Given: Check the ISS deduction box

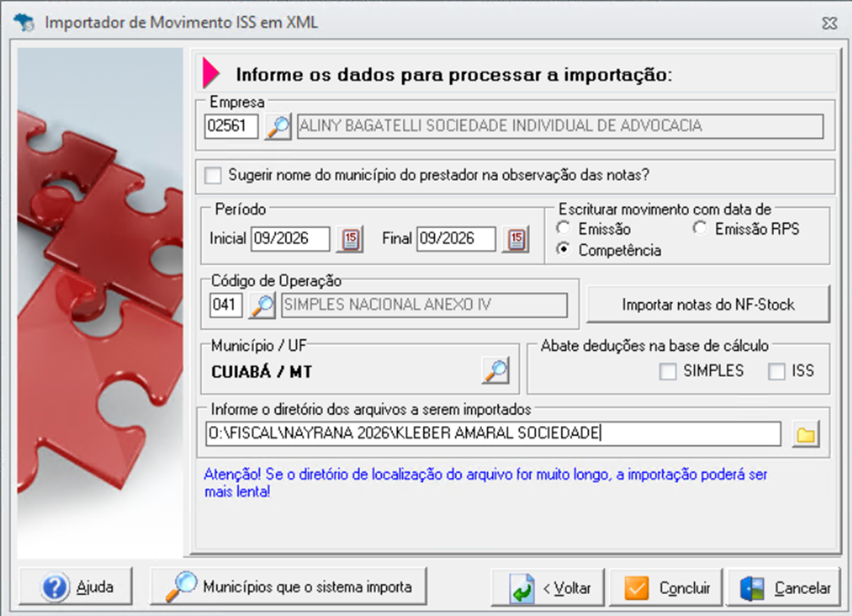Looking at the screenshot, I should [776, 372].
